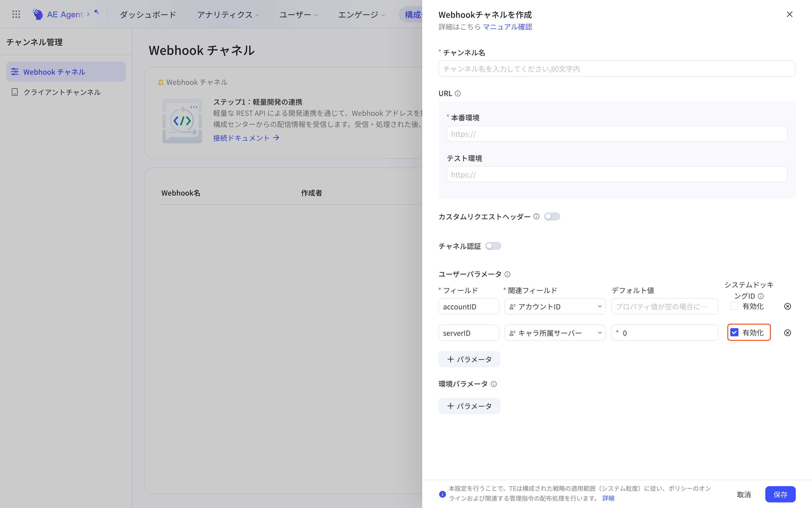Click the blue info icon in footer notice

point(442,494)
